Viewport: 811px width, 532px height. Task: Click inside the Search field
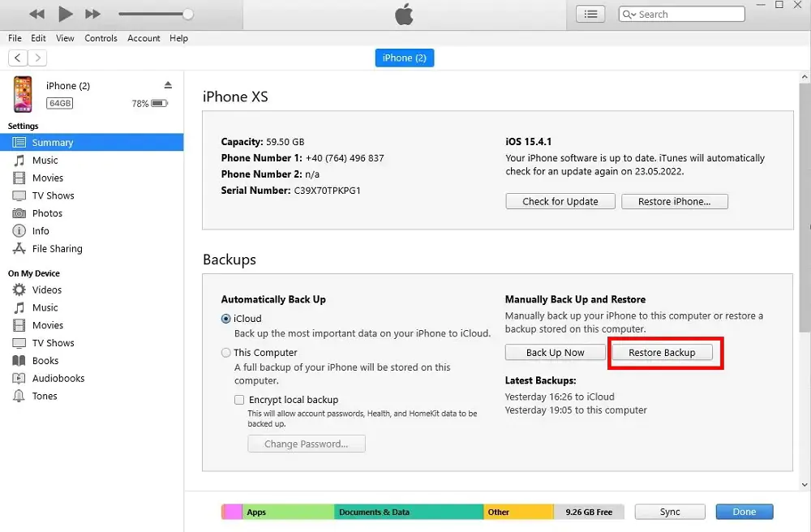[682, 14]
